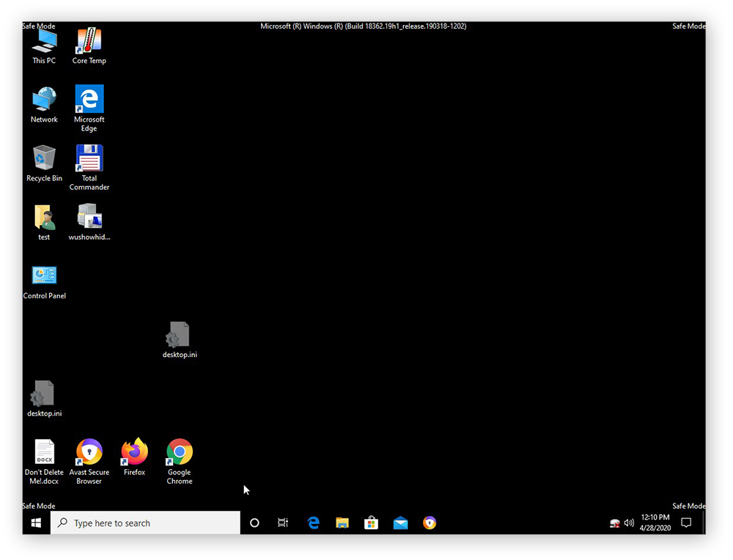Viewport: 733px width, 560px height.
Task: Click the Type here to search box
Action: (145, 523)
